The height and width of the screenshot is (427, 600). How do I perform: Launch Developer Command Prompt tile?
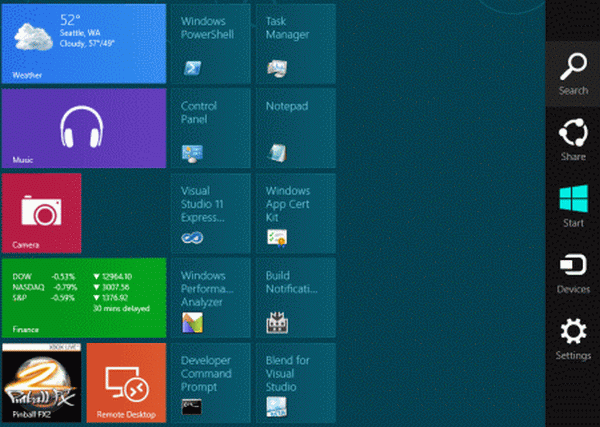tap(211, 383)
